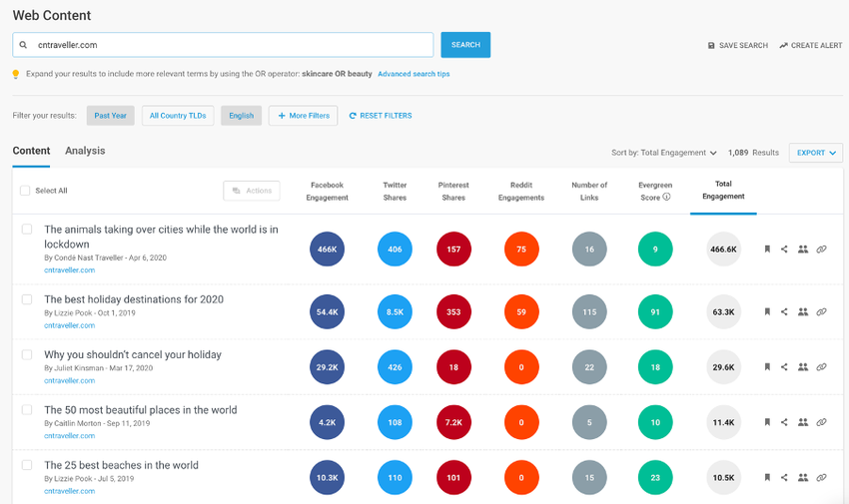Click Create Alert
This screenshot has width=849, height=504.
pyautogui.click(x=811, y=46)
